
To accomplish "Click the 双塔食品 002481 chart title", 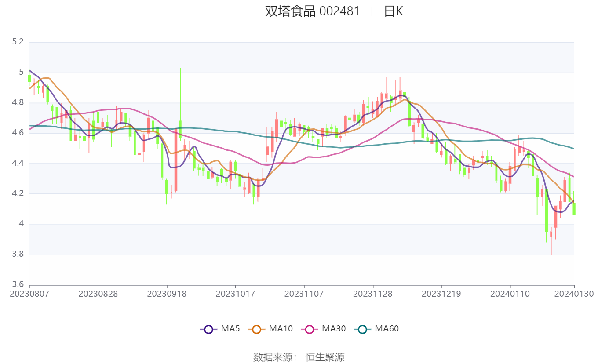I will (312, 11).
